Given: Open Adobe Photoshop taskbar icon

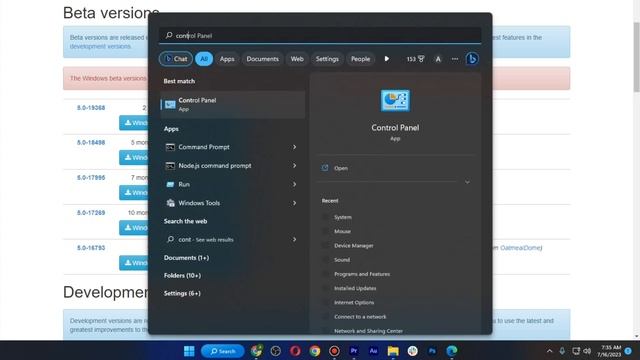Looking at the screenshot, I should (x=432, y=351).
